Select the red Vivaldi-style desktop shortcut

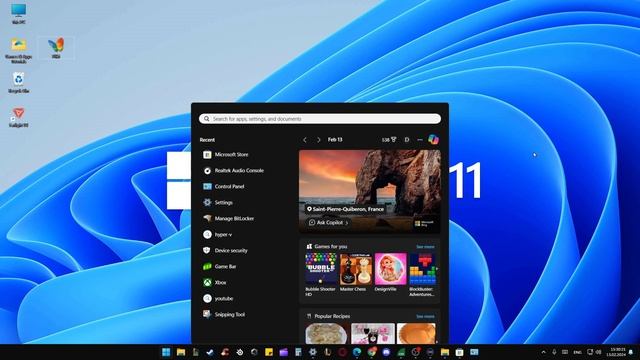pos(18,118)
